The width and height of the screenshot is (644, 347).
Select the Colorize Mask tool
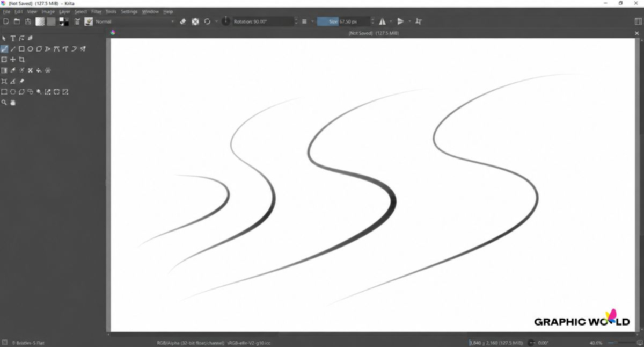pos(21,70)
